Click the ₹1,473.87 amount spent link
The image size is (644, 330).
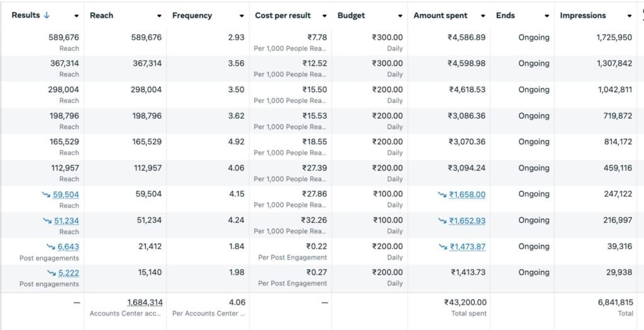pos(468,247)
